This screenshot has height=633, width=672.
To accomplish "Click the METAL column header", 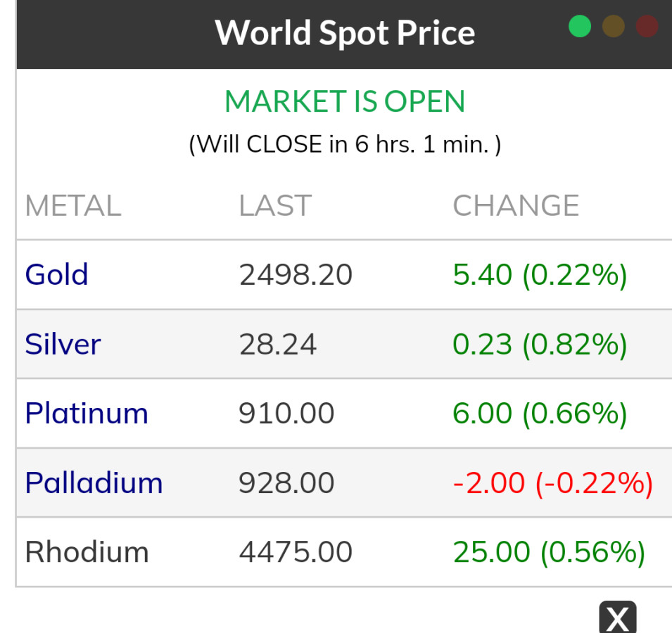I will [x=73, y=206].
